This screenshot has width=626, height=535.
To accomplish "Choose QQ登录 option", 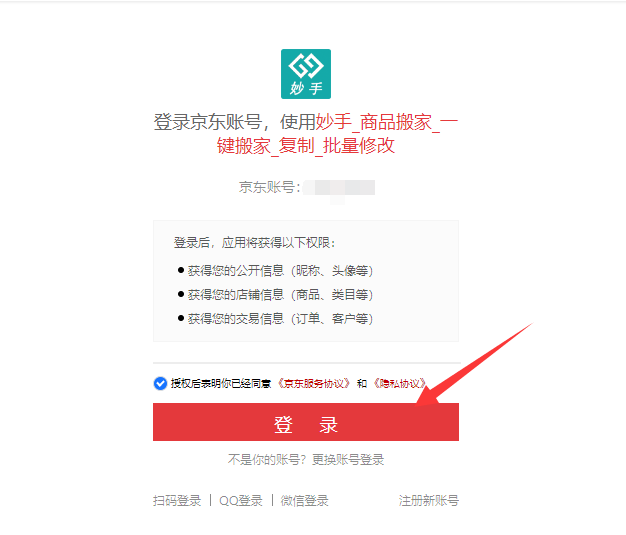I will point(241,501).
